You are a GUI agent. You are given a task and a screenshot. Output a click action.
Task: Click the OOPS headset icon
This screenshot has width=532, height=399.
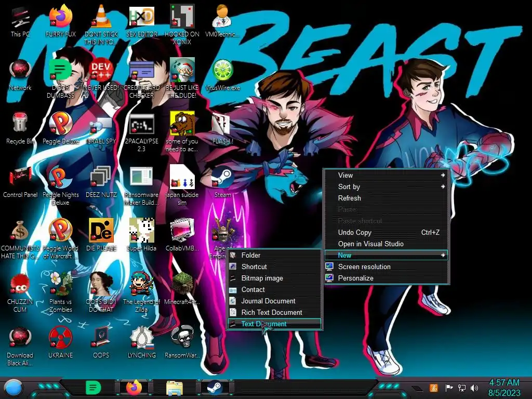click(x=101, y=343)
